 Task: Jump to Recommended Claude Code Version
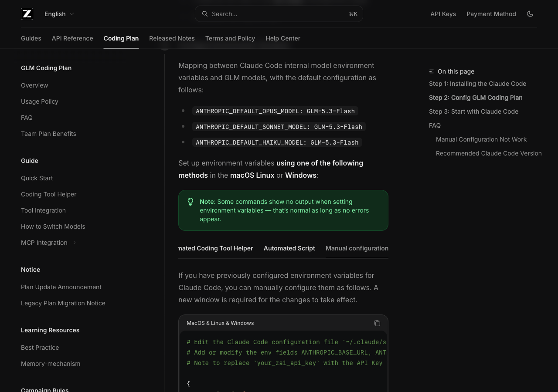coord(489,153)
